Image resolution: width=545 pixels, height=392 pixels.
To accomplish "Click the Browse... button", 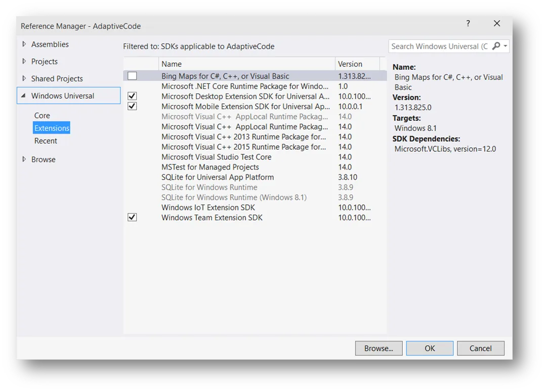I will pyautogui.click(x=379, y=348).
